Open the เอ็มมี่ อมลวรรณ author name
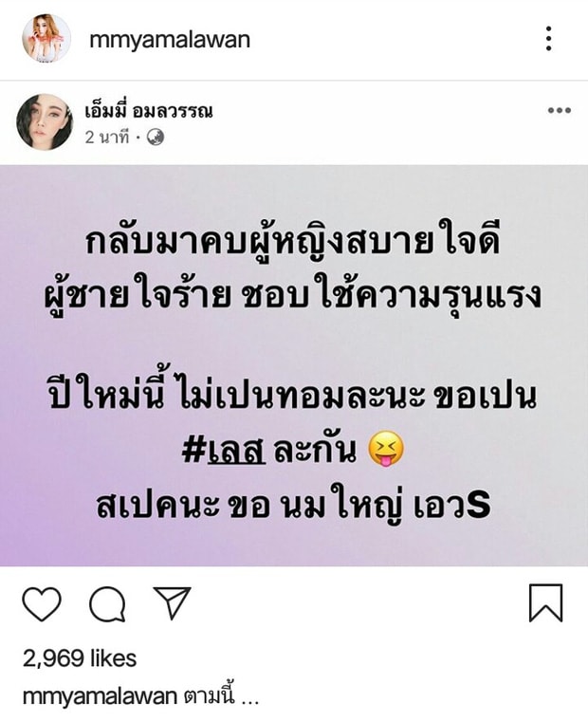Screen dimensions: 588x722 [x=149, y=111]
